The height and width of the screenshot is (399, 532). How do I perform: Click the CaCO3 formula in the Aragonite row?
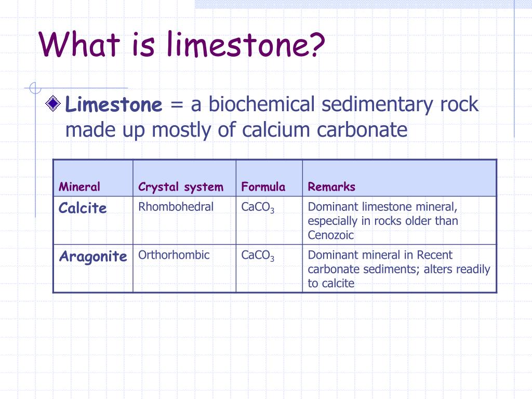(258, 256)
